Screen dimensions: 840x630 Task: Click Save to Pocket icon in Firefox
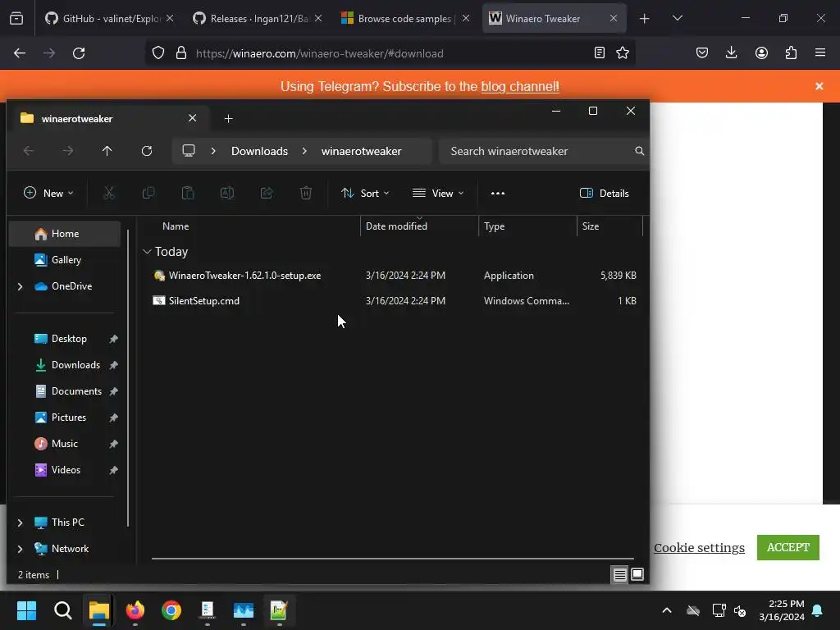(702, 52)
